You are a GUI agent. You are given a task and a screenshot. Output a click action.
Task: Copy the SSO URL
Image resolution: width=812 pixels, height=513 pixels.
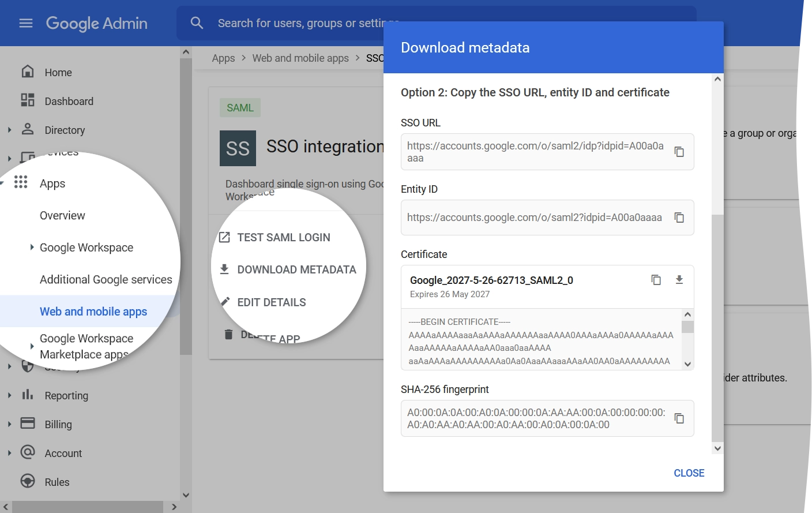point(679,152)
